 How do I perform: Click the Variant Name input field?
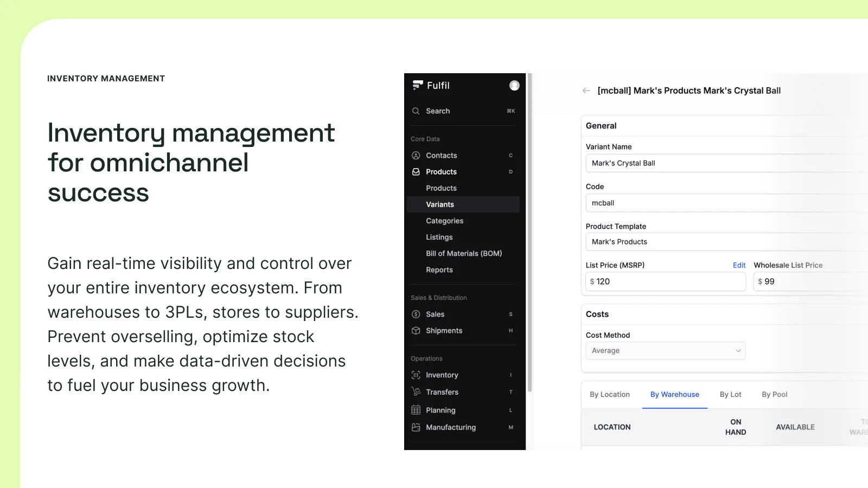click(x=726, y=163)
